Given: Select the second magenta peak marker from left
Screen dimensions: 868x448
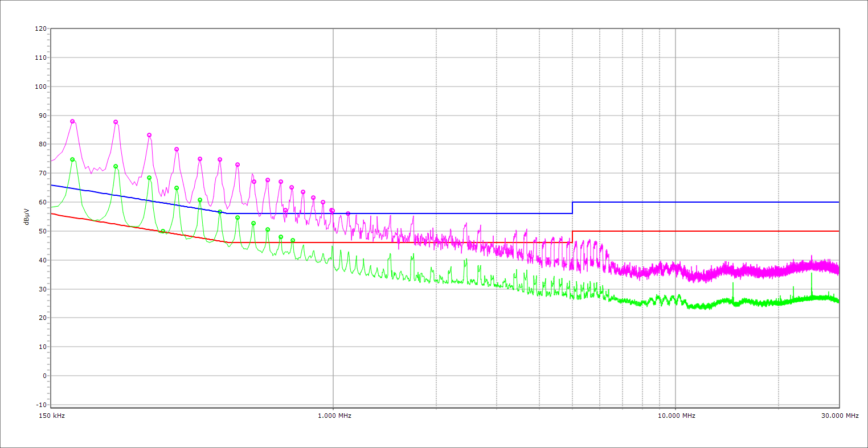Looking at the screenshot, I should click(116, 122).
